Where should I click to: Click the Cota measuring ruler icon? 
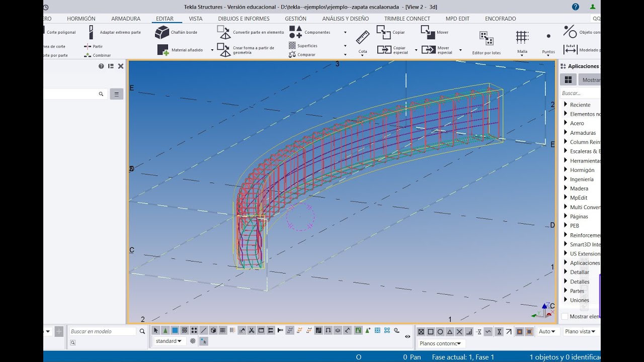(x=363, y=37)
